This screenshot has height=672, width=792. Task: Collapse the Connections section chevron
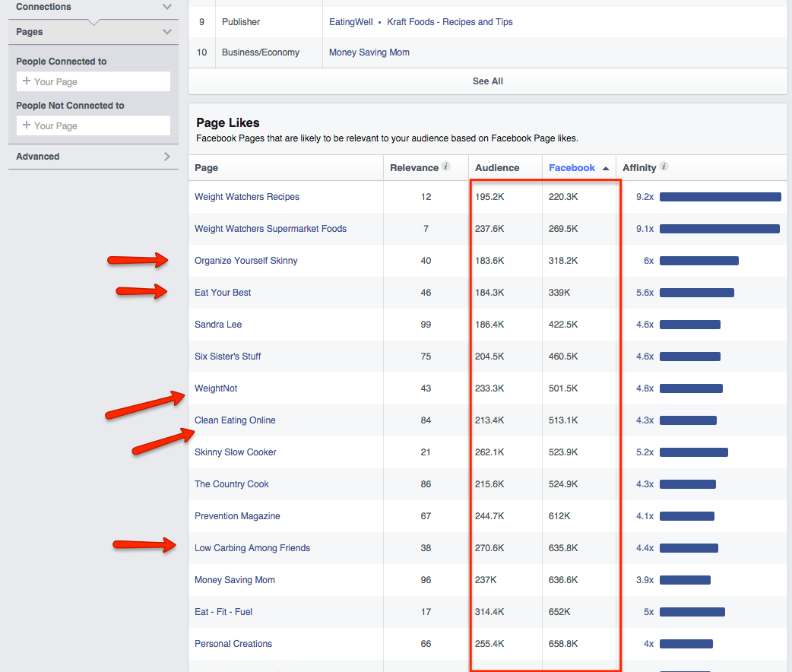(167, 7)
